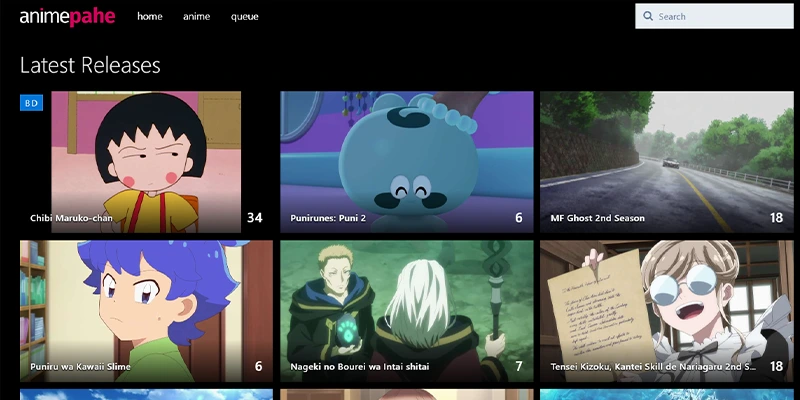Click episode number 6 on Puniru wa Kawaii Slime
The width and height of the screenshot is (800, 400).
[258, 366]
